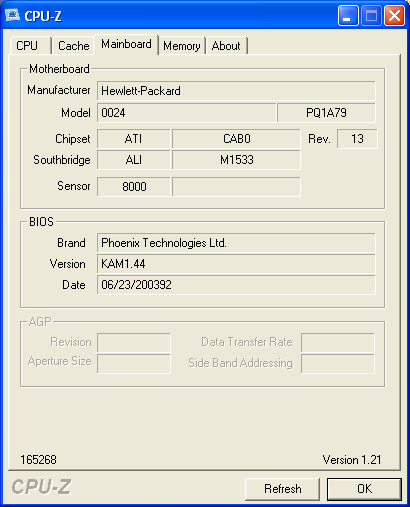Select the Mainboard tab
The height and width of the screenshot is (507, 410).
point(126,44)
